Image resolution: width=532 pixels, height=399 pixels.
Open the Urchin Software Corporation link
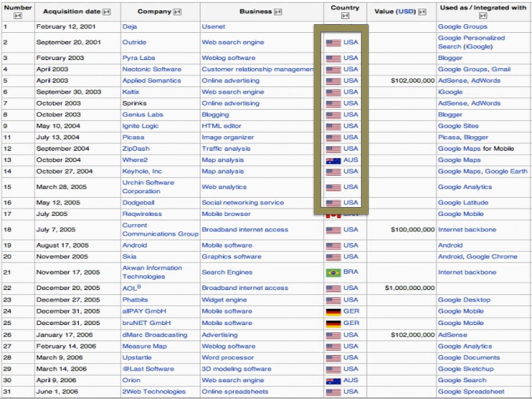[149, 187]
